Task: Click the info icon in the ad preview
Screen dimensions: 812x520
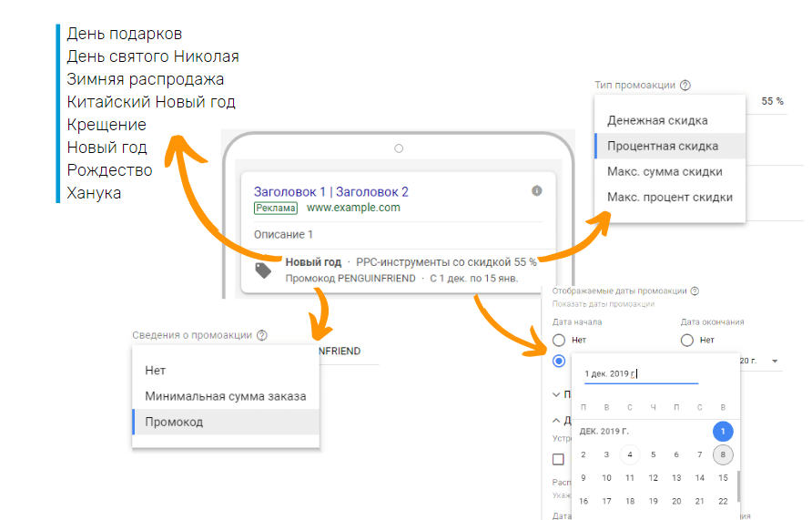Action: tap(536, 190)
